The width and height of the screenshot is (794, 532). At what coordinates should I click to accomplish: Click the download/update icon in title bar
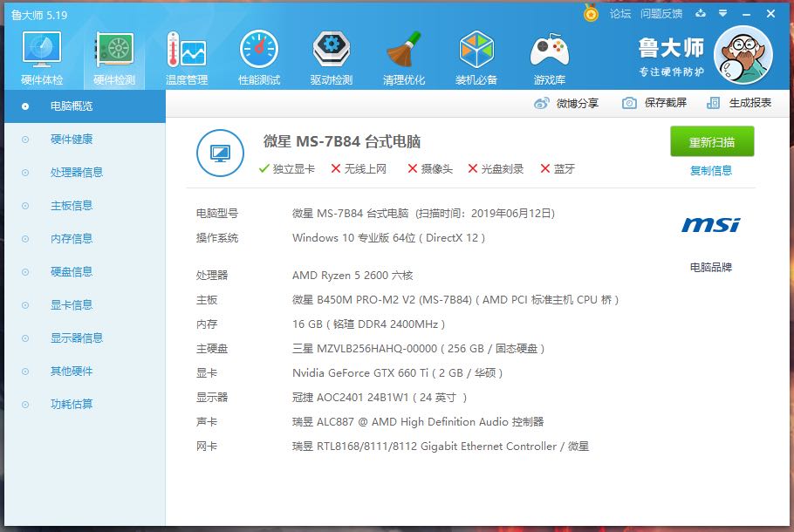701,13
